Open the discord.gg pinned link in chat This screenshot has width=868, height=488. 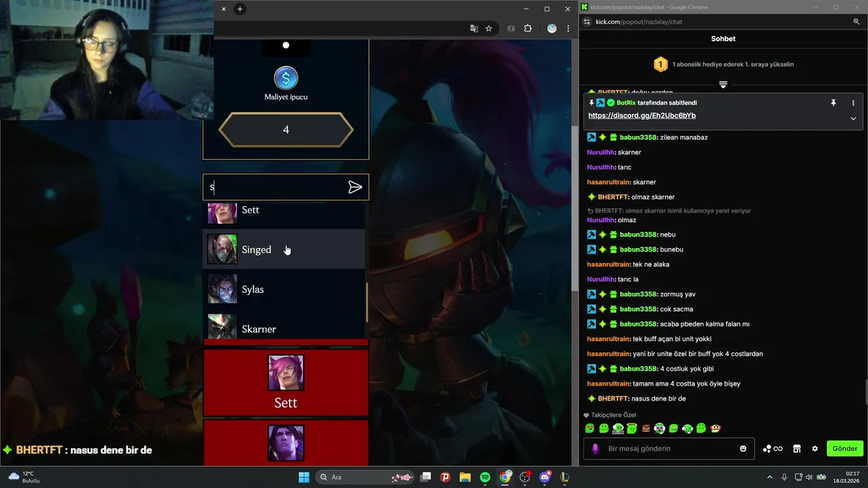(x=642, y=116)
